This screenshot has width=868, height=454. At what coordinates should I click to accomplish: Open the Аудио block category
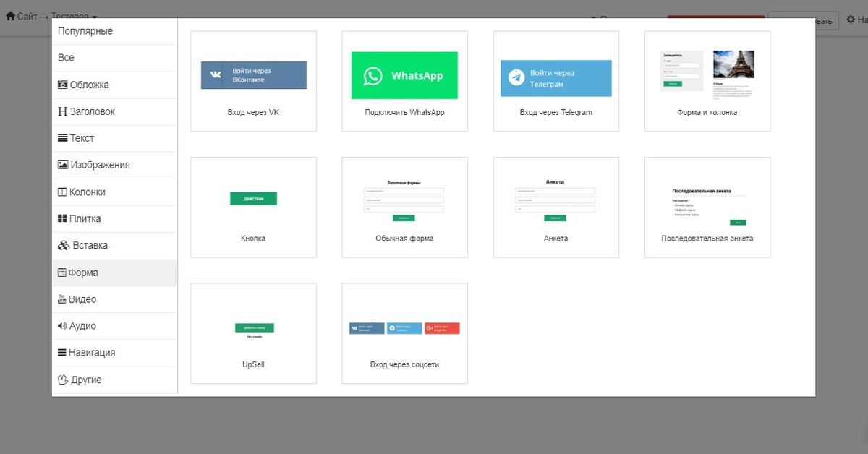(x=114, y=326)
